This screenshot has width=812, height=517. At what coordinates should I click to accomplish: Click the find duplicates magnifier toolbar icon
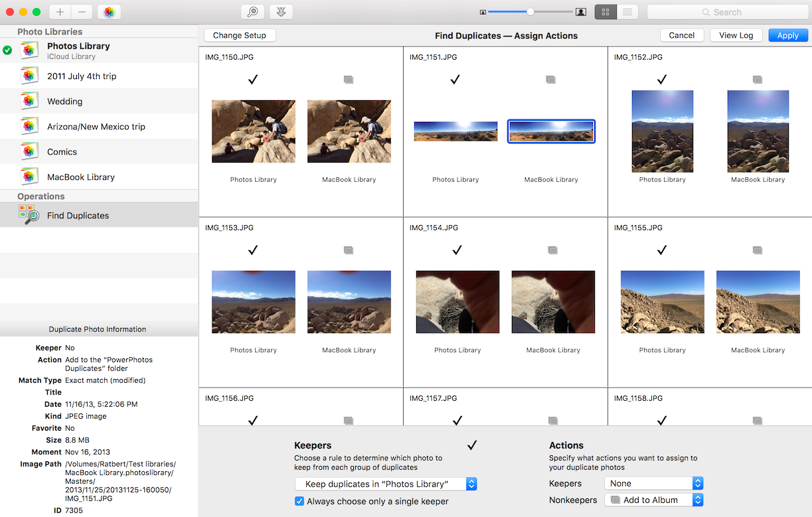pos(252,12)
